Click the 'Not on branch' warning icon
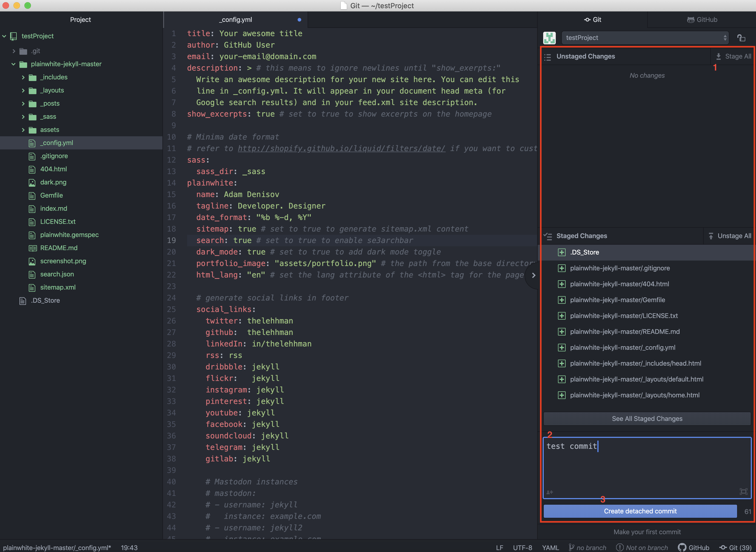 pos(620,547)
